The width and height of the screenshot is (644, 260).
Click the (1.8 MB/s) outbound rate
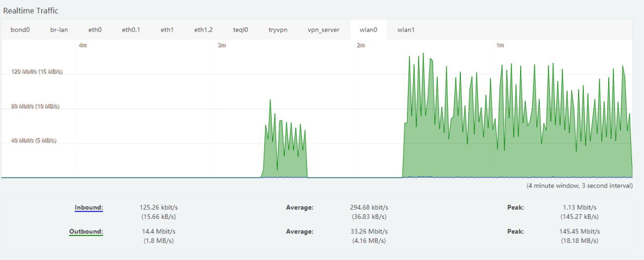tap(159, 241)
